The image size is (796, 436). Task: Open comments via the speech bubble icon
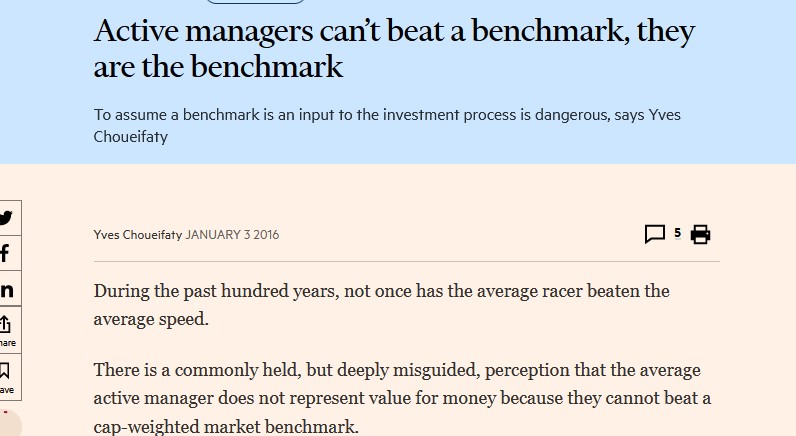655,235
